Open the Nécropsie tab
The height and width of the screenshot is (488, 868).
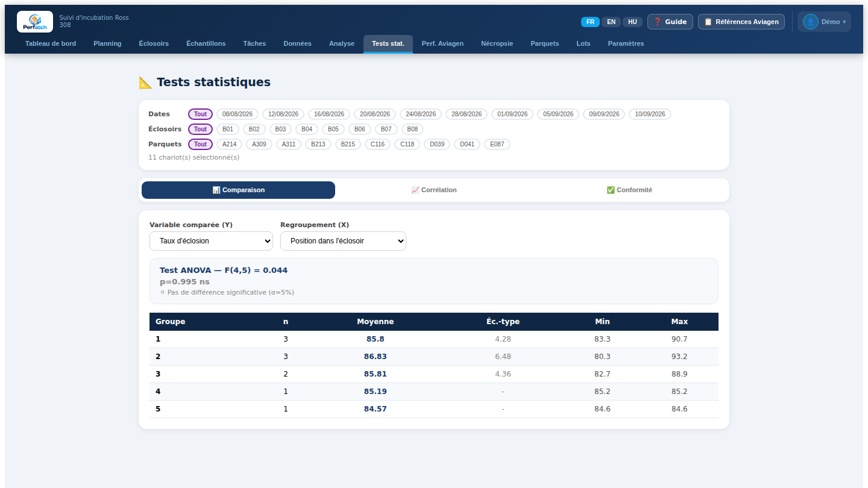tap(497, 44)
